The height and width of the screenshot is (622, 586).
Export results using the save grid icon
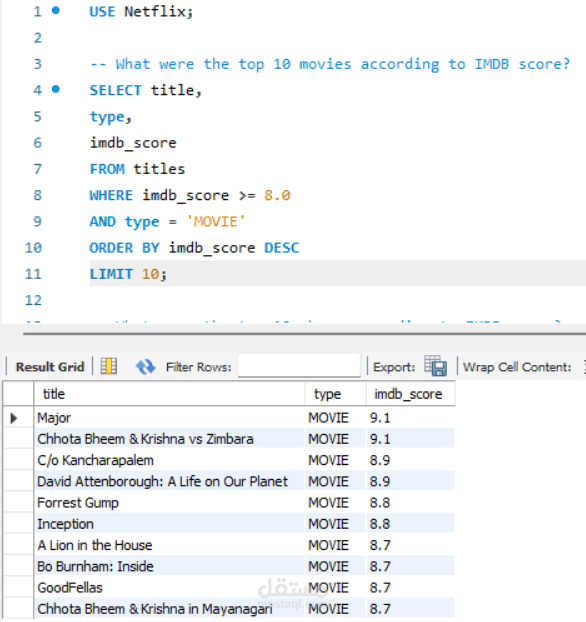(436, 366)
